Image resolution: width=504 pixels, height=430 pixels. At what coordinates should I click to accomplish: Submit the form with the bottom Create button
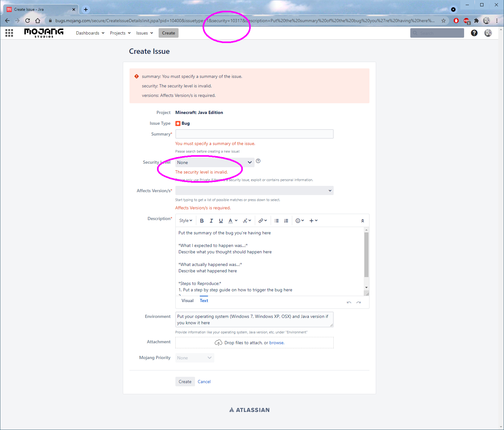coord(185,382)
